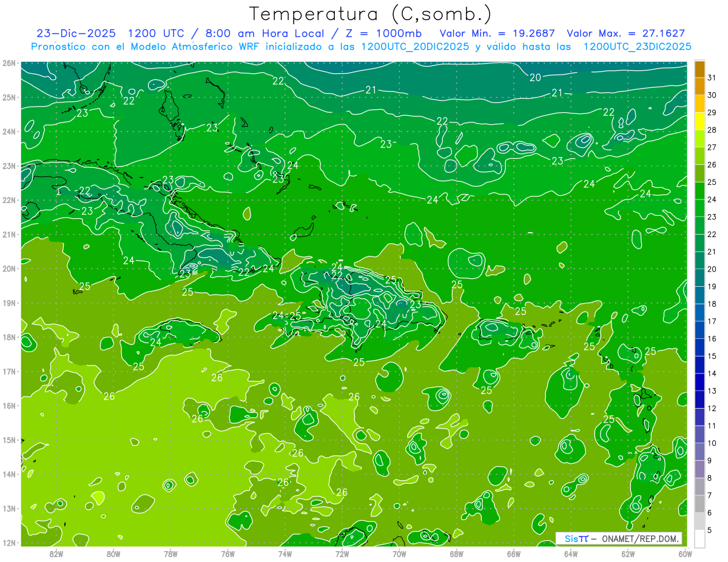Select the "23-Dic-2025" forecast date text
The width and height of the screenshot is (728, 562).
click(76, 33)
